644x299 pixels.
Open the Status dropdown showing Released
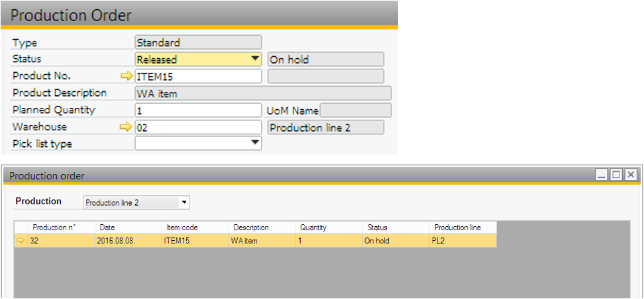pyautogui.click(x=254, y=60)
